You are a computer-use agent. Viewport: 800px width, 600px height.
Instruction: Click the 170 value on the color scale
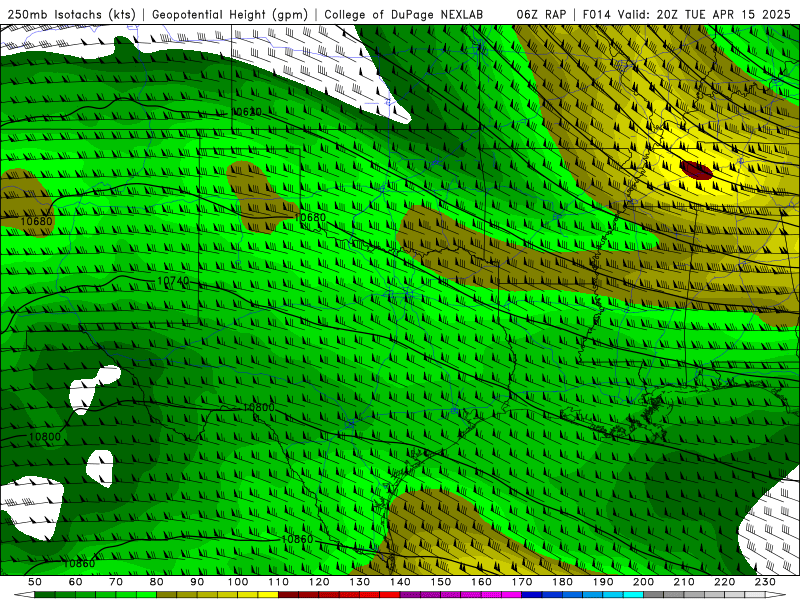point(522,582)
